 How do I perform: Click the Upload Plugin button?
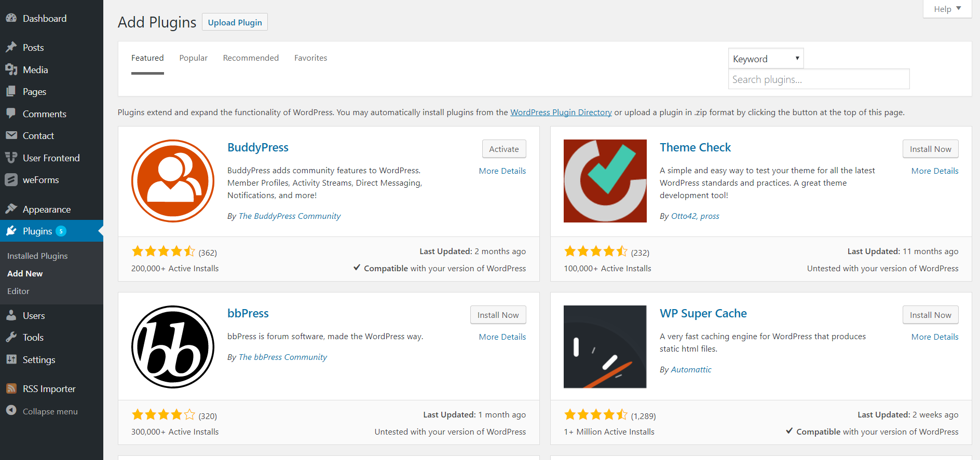[235, 22]
